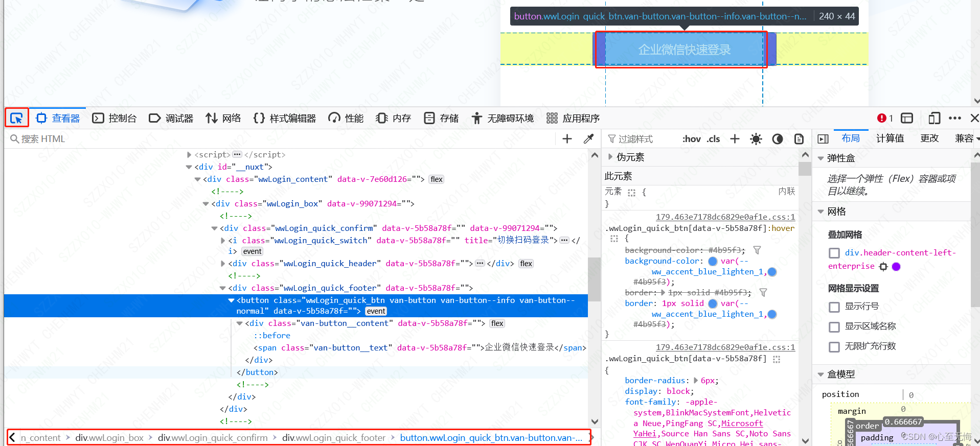Select the iframe target picker icon
Image resolution: width=980 pixels, height=446 pixels.
907,118
